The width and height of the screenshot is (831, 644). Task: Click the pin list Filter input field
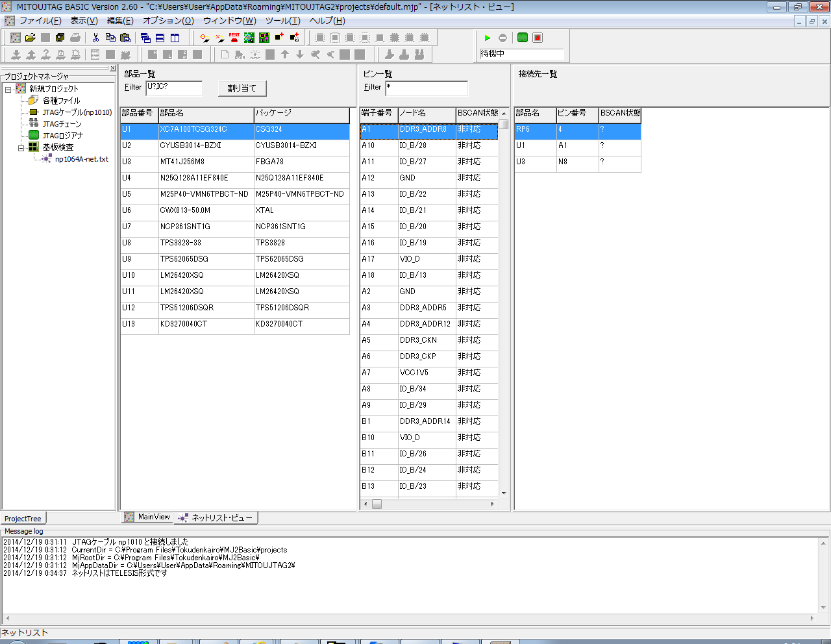426,88
